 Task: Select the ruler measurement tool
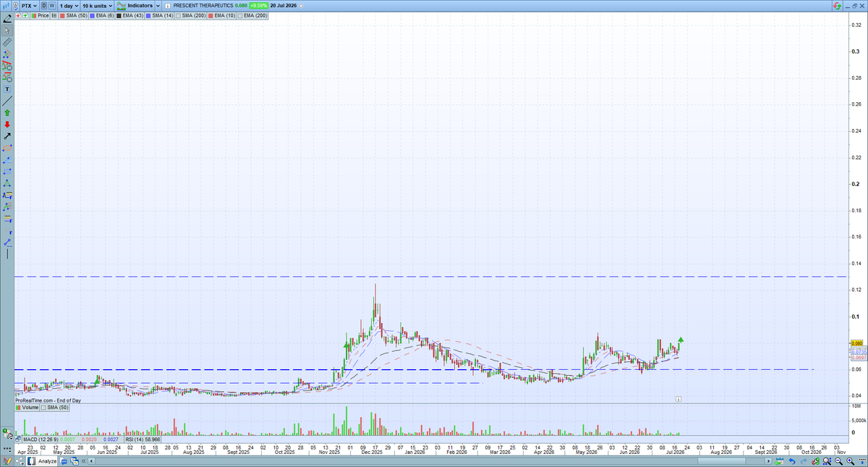click(7, 42)
